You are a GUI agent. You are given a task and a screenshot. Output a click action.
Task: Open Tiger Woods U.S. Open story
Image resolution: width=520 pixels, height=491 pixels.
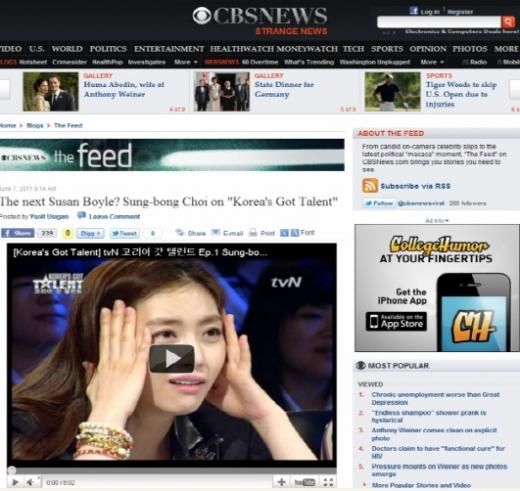click(461, 94)
